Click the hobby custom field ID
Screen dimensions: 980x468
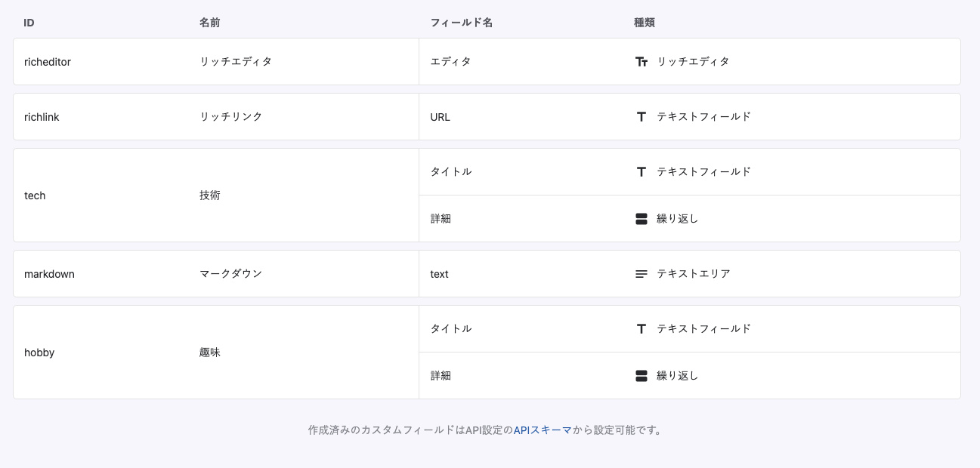pyautogui.click(x=39, y=353)
